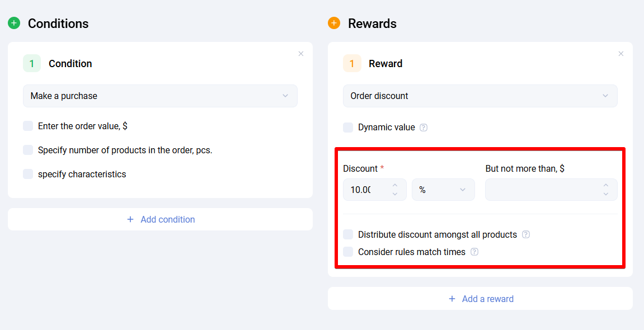Expand the 'Order discount' reward type dropdown
644x330 pixels.
click(x=480, y=96)
